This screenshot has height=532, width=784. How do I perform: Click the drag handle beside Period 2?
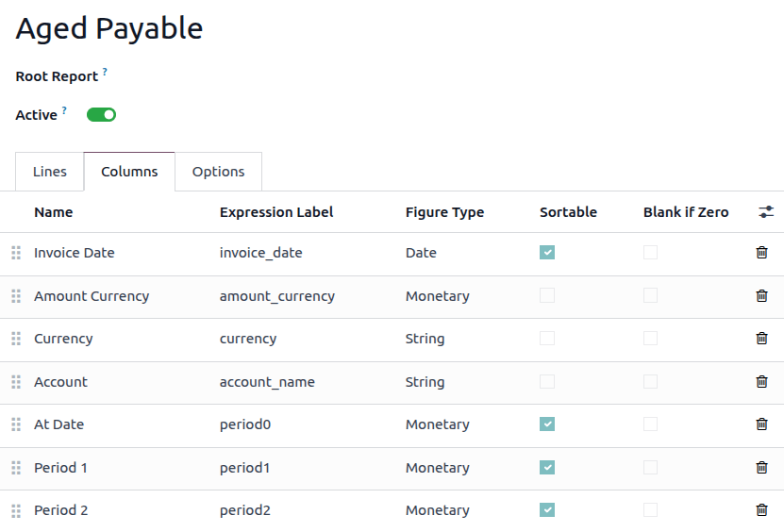(x=16, y=510)
